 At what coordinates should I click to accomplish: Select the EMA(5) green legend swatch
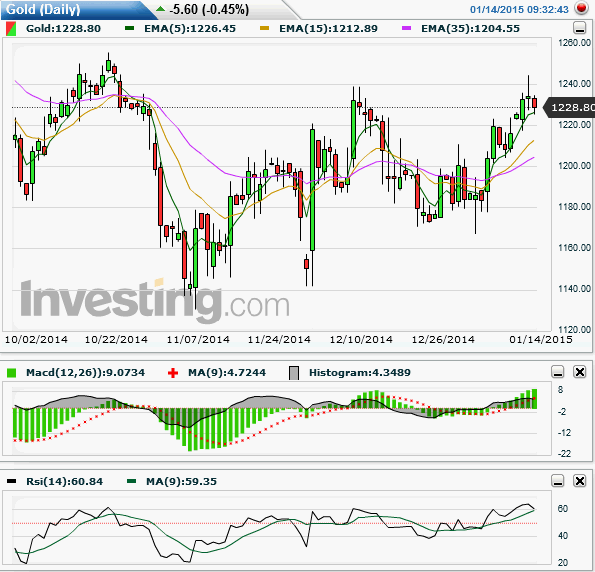tap(129, 28)
